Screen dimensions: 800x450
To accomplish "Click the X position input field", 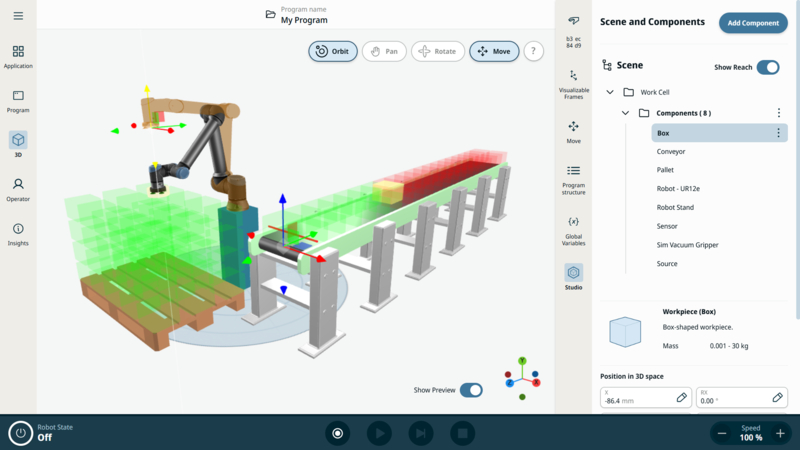I will [637, 398].
